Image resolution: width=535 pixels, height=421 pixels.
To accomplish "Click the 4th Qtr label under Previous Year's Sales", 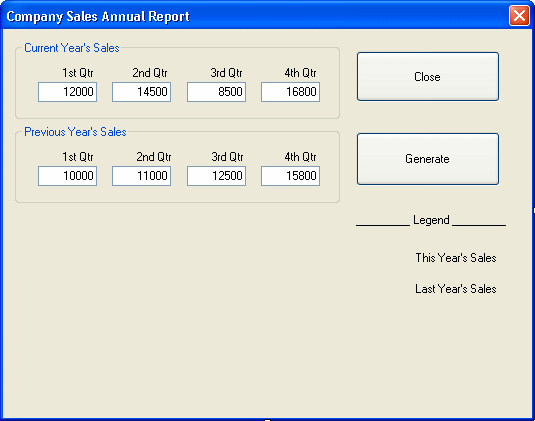I will [x=300, y=157].
